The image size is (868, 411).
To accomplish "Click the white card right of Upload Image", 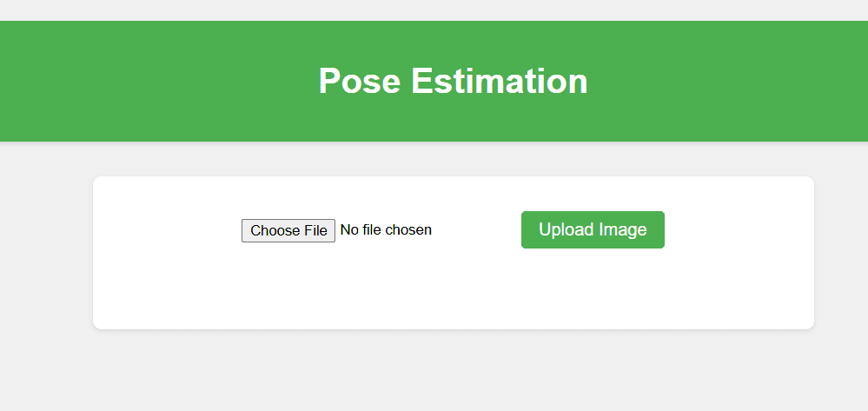I will pos(739,230).
